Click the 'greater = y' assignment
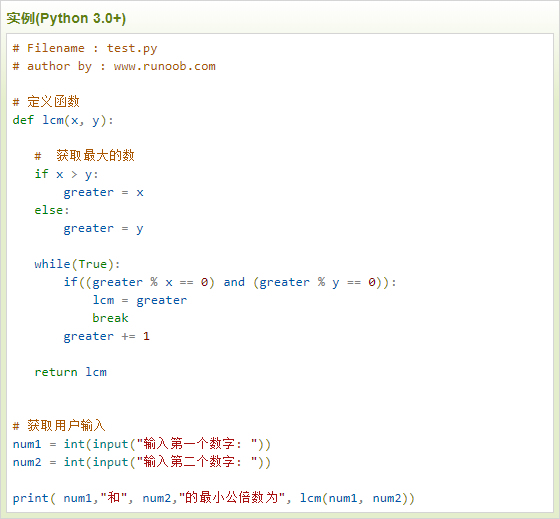 click(x=104, y=229)
